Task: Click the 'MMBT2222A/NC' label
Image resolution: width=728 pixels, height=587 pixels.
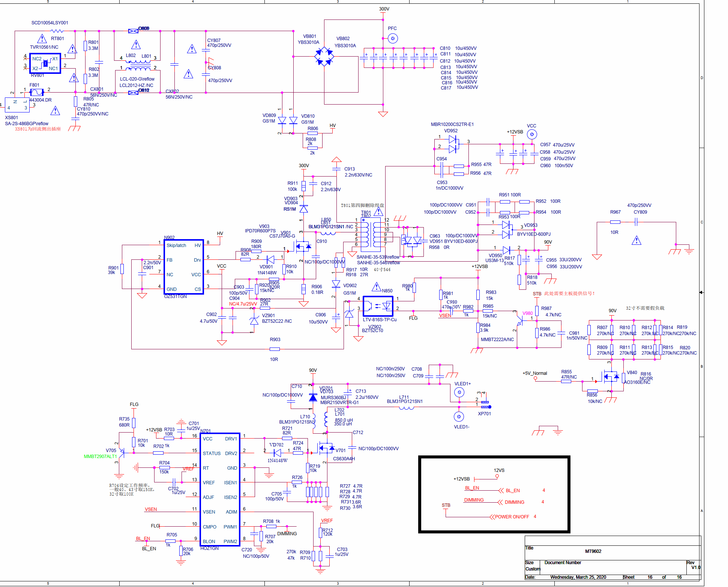Action: [x=497, y=340]
